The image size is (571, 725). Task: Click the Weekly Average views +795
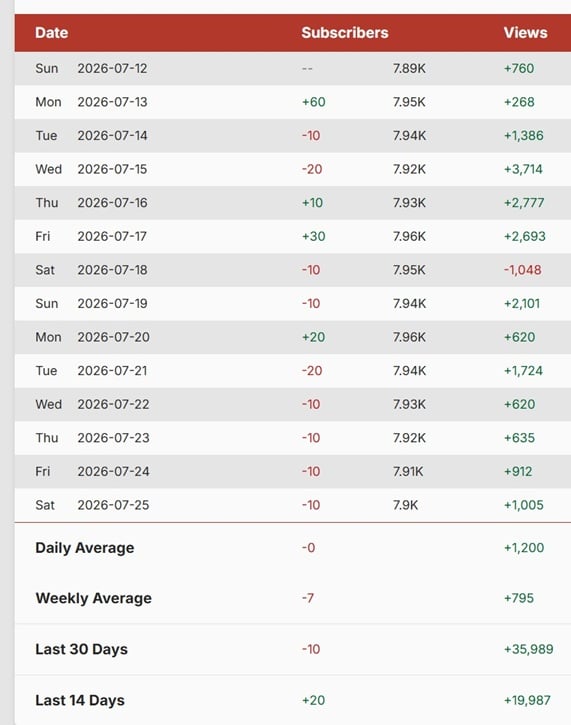[x=519, y=598]
